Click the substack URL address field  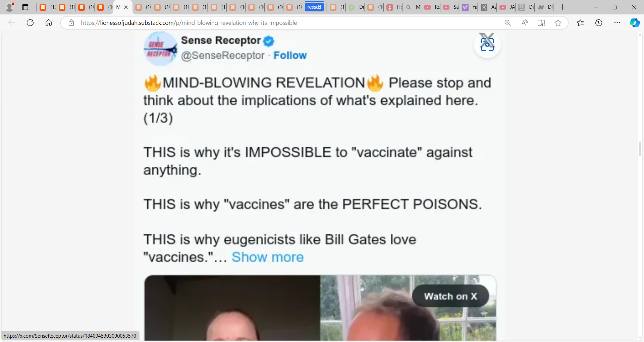[x=288, y=23]
